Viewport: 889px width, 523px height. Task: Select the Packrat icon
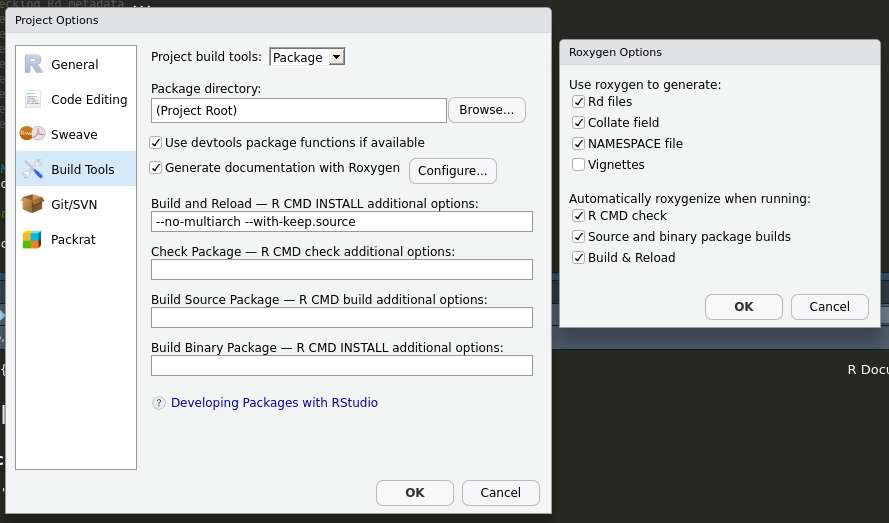click(x=33, y=239)
